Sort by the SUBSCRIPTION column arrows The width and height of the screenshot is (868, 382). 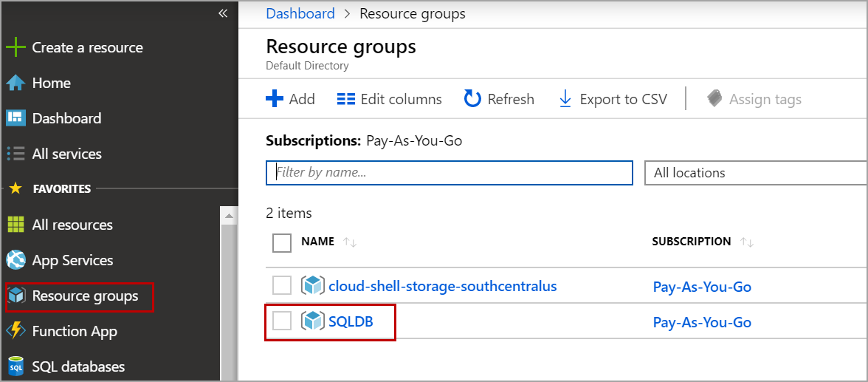pyautogui.click(x=747, y=242)
